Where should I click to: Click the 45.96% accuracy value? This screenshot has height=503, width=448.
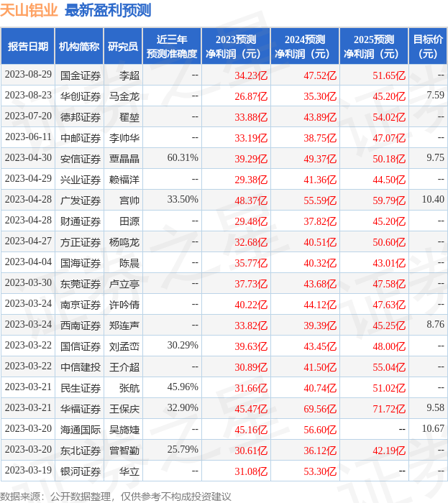[x=183, y=387]
